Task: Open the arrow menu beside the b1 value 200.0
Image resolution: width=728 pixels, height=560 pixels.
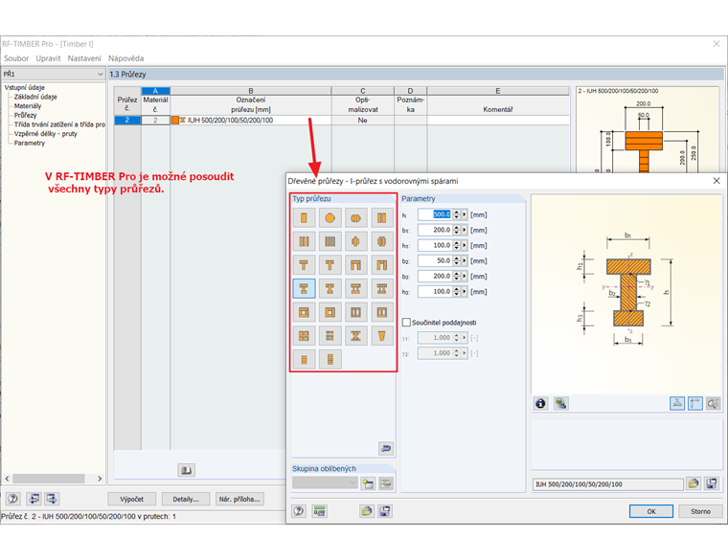Action: click(x=465, y=230)
